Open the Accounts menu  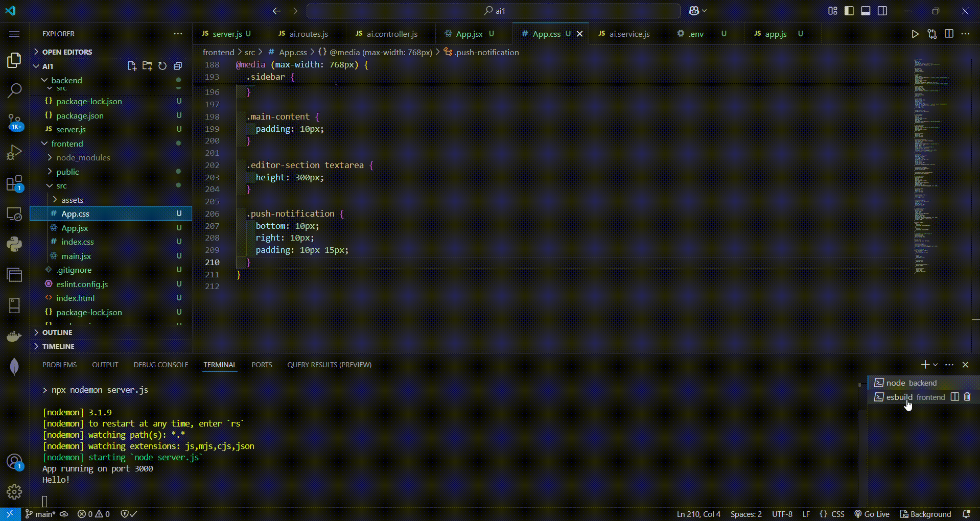pos(14,462)
